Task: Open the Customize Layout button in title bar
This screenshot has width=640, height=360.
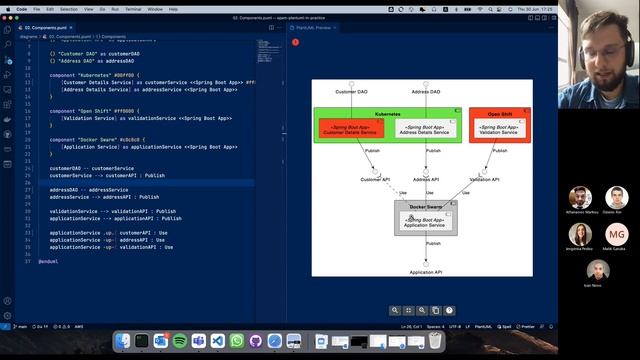Action: [553, 18]
